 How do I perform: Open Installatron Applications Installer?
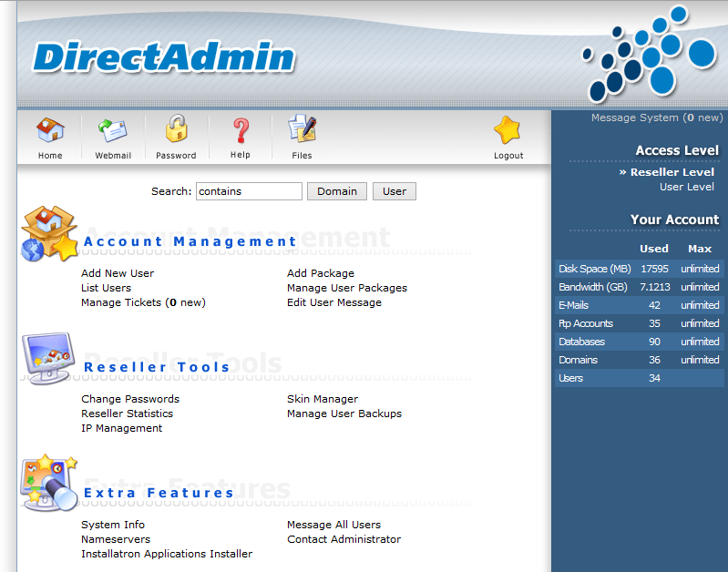pyautogui.click(x=167, y=554)
